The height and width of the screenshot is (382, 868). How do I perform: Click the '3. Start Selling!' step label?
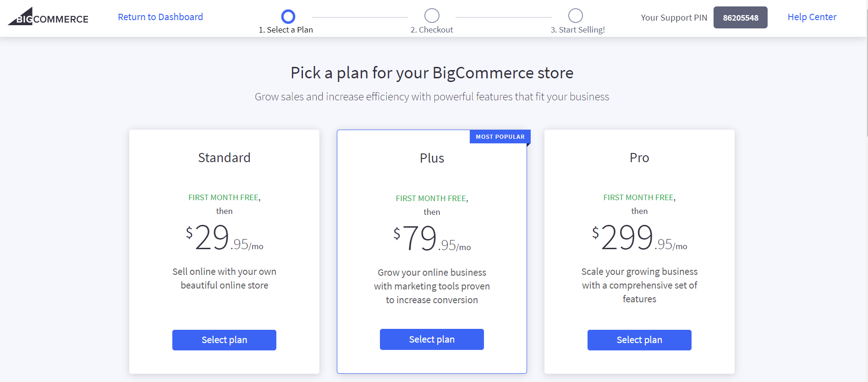pyautogui.click(x=577, y=30)
